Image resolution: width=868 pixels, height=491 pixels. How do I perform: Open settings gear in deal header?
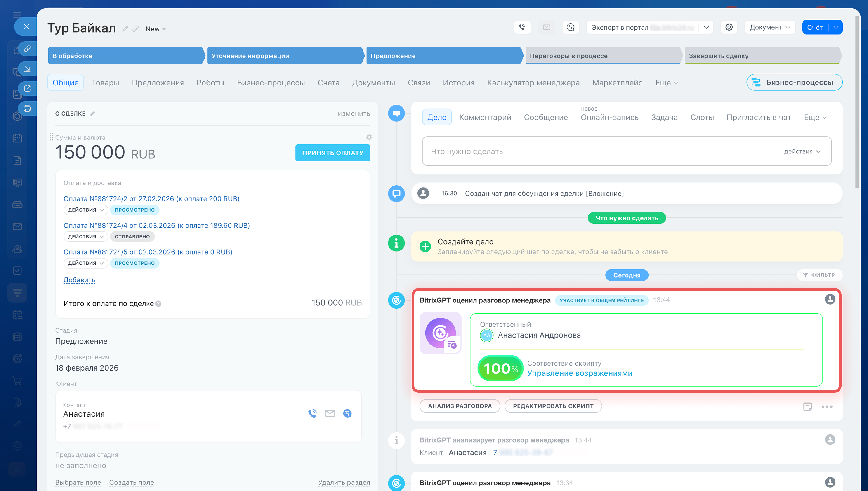(729, 27)
